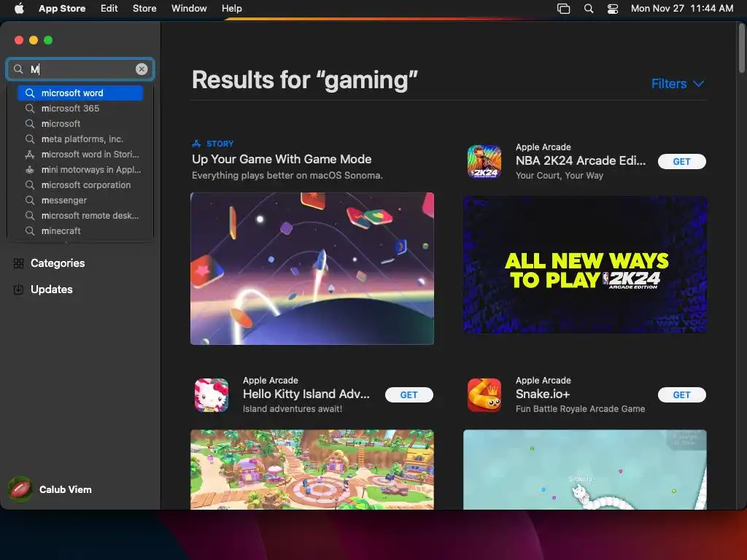747x560 pixels.
Task: Open 'microsoft word in Stori...' suggestion
Action: point(80,154)
